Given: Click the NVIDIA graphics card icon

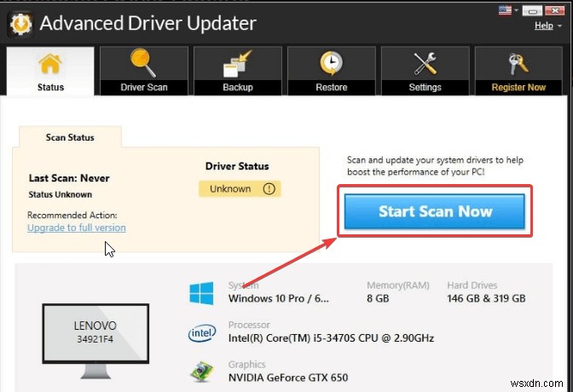Looking at the screenshot, I should 201,372.
